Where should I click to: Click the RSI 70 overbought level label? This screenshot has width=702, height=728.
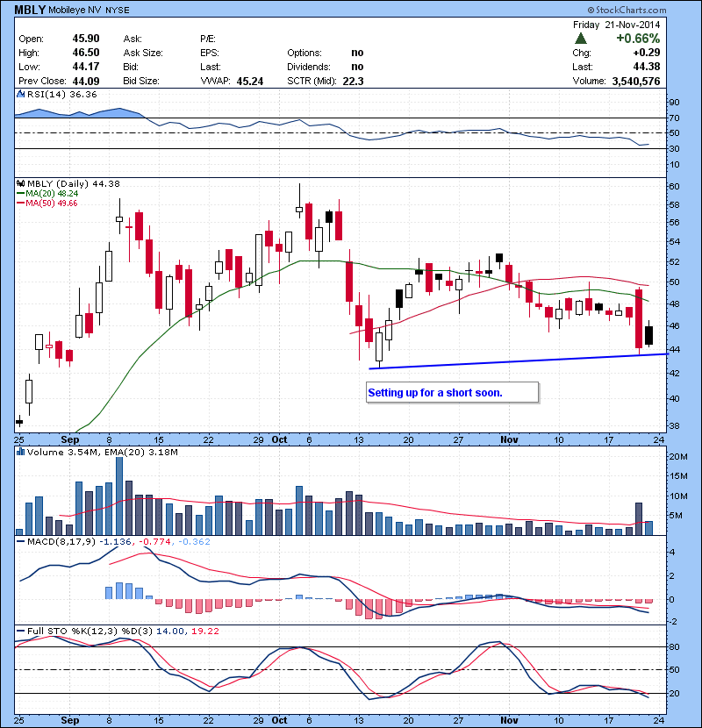674,118
